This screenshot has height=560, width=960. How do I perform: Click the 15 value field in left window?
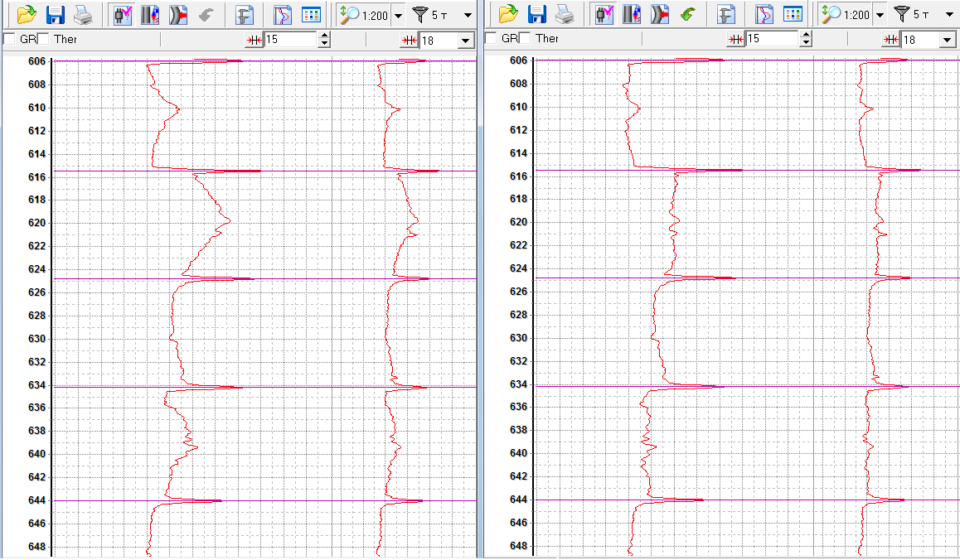pos(291,40)
